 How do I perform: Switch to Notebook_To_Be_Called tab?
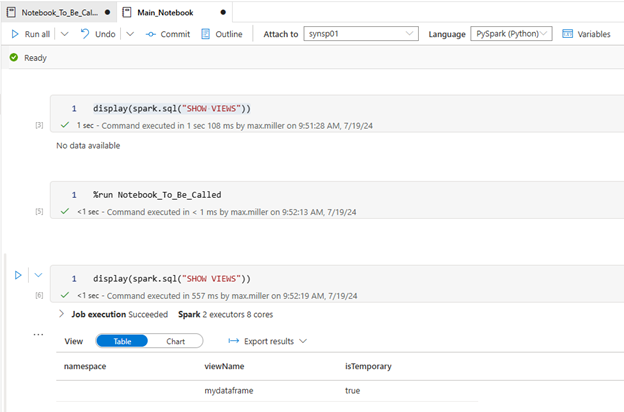pyautogui.click(x=59, y=12)
